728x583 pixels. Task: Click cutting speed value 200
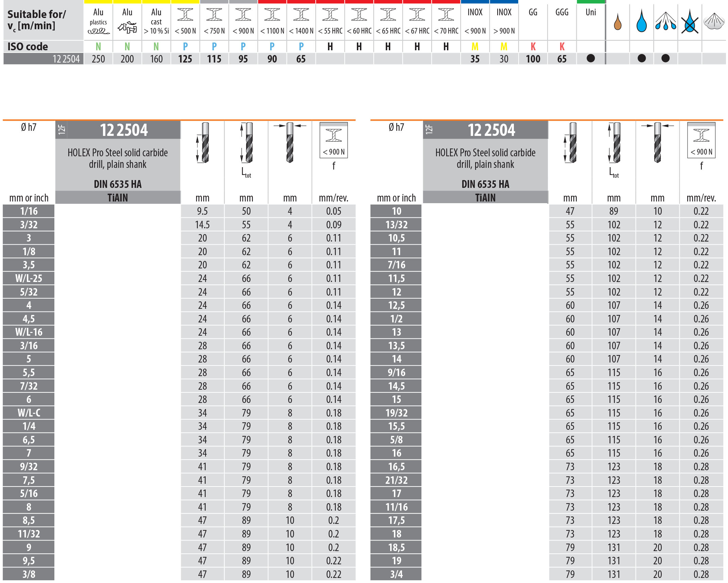pyautogui.click(x=127, y=59)
